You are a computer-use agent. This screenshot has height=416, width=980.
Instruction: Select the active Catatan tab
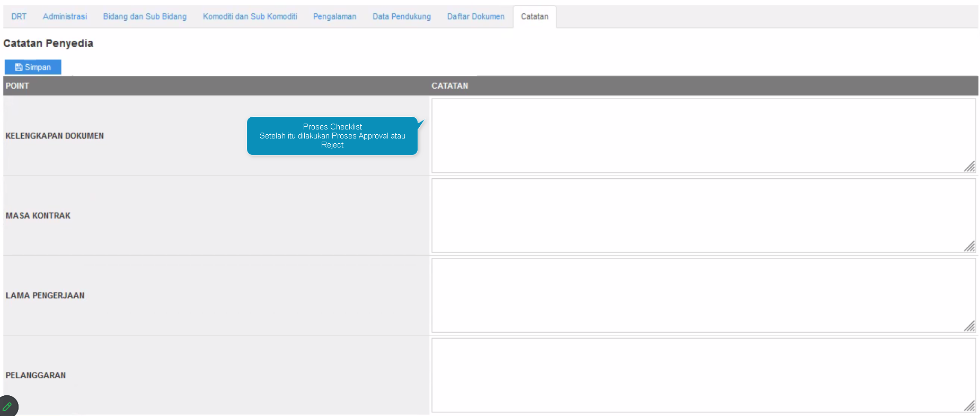(534, 16)
